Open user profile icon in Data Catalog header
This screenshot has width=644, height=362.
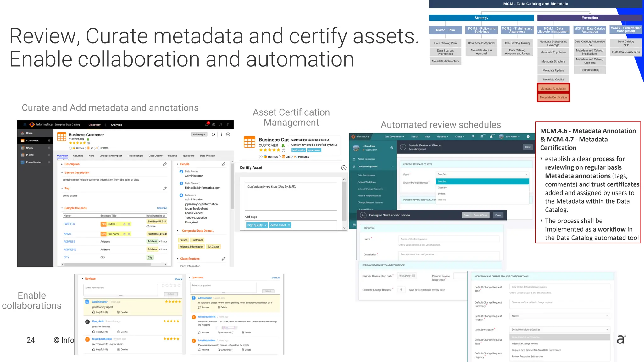(221, 125)
